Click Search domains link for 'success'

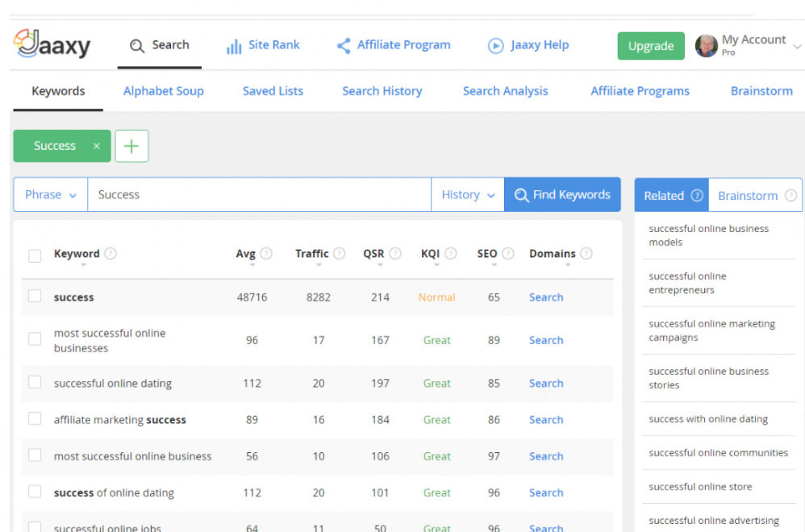(546, 297)
